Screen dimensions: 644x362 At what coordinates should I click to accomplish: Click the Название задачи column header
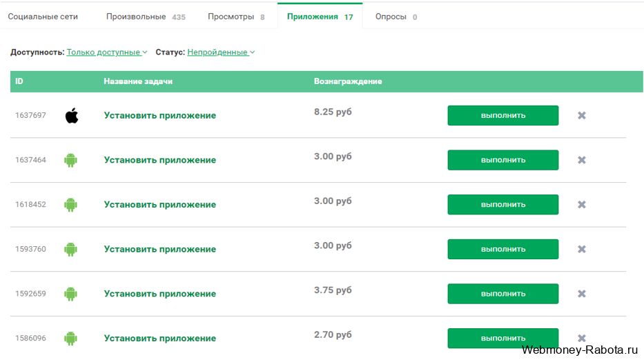(x=138, y=81)
